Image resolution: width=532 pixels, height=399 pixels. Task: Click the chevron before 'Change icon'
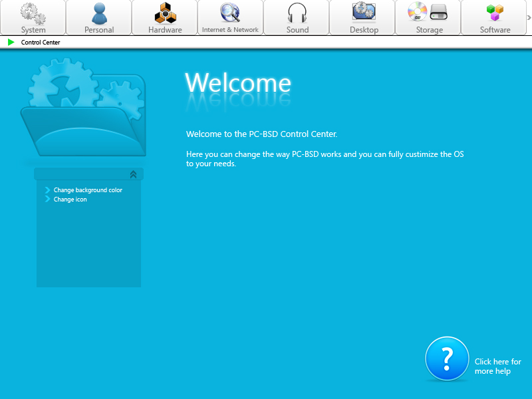pos(48,199)
